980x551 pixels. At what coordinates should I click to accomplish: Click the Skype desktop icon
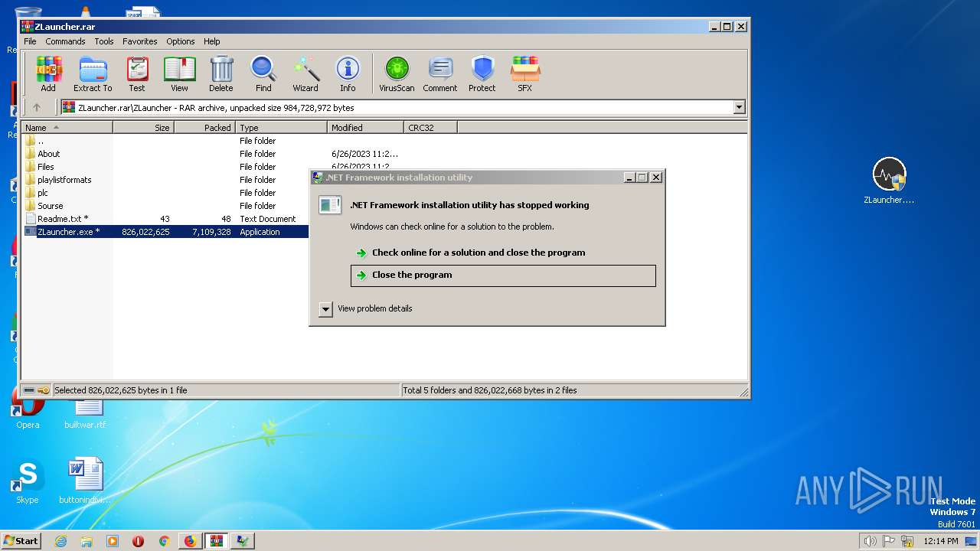click(x=28, y=482)
